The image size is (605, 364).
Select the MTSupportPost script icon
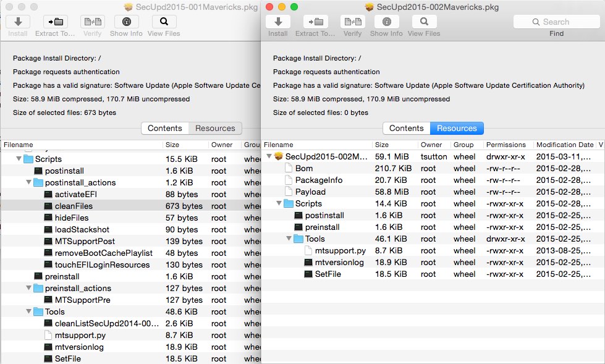coord(48,241)
